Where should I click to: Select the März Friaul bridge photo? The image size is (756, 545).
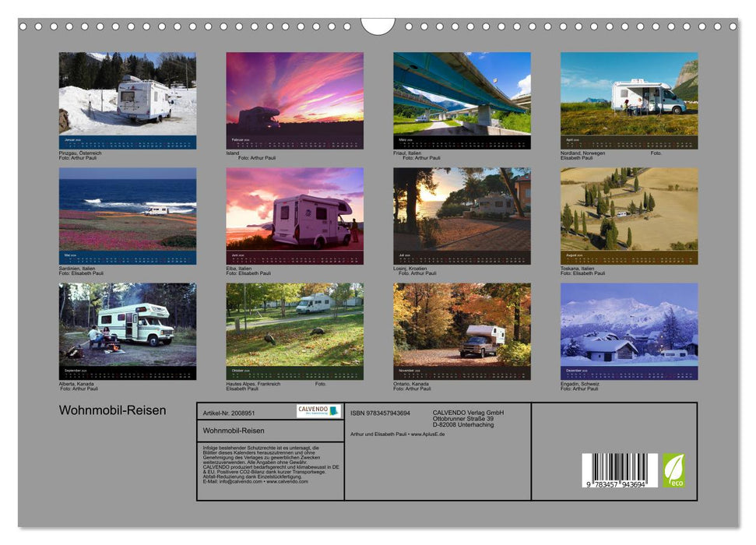coord(459,93)
